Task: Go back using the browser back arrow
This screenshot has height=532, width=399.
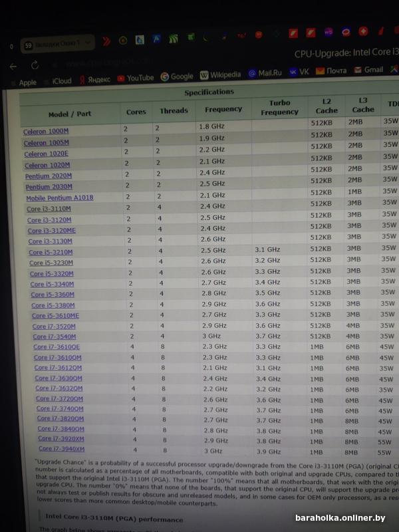Action: click(x=13, y=66)
